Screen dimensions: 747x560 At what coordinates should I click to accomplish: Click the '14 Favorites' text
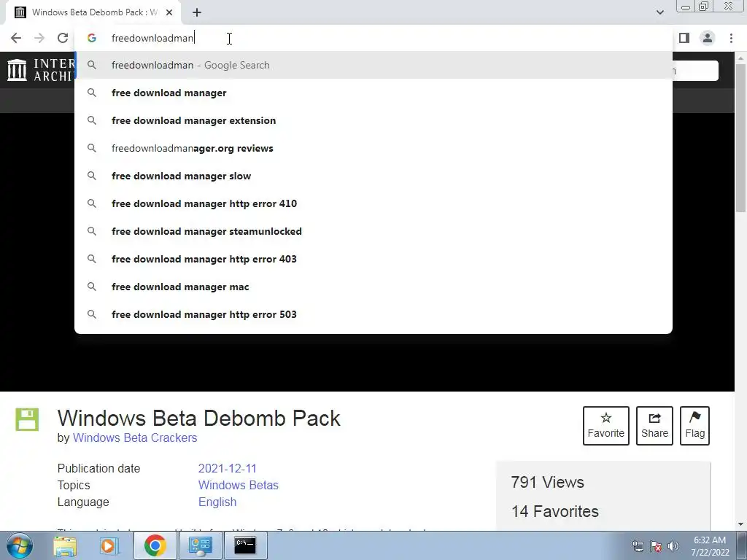[x=555, y=511]
